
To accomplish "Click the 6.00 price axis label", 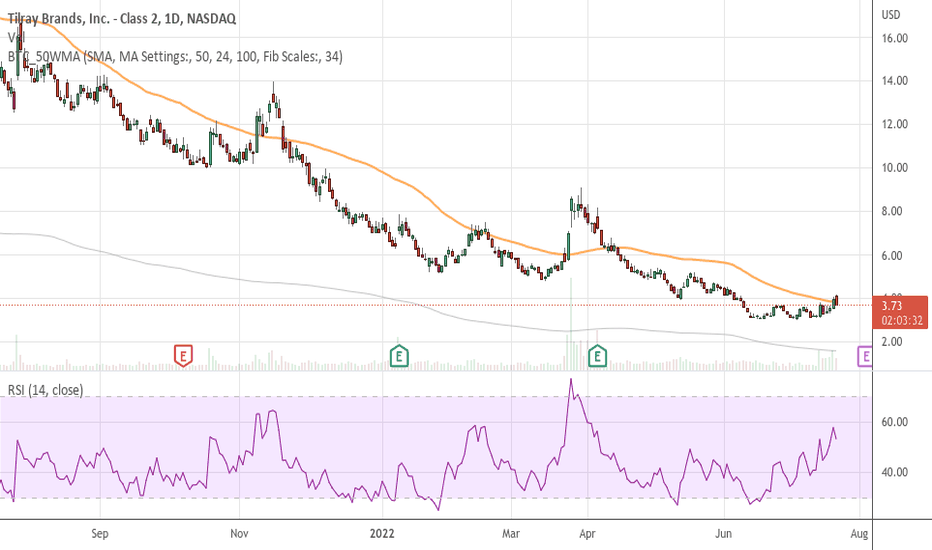I will click(x=892, y=256).
